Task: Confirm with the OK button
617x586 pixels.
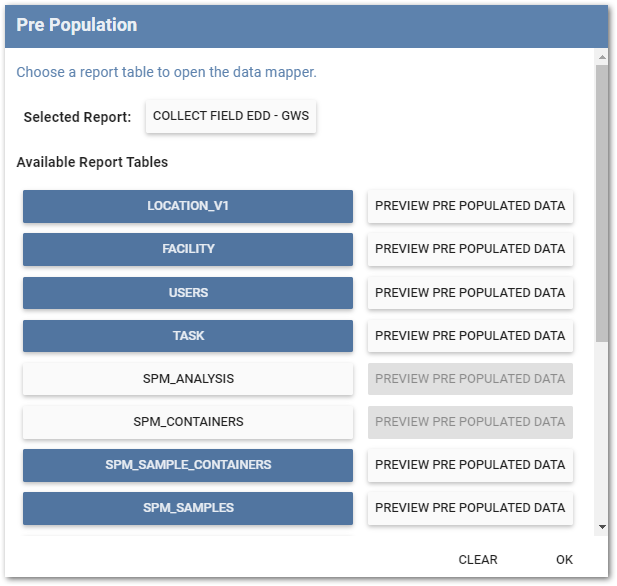Action: [565, 560]
